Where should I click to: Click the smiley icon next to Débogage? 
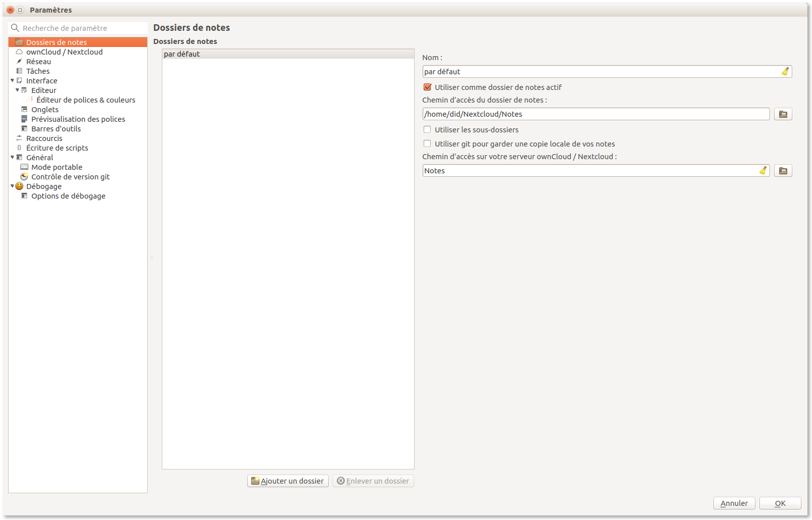19,186
